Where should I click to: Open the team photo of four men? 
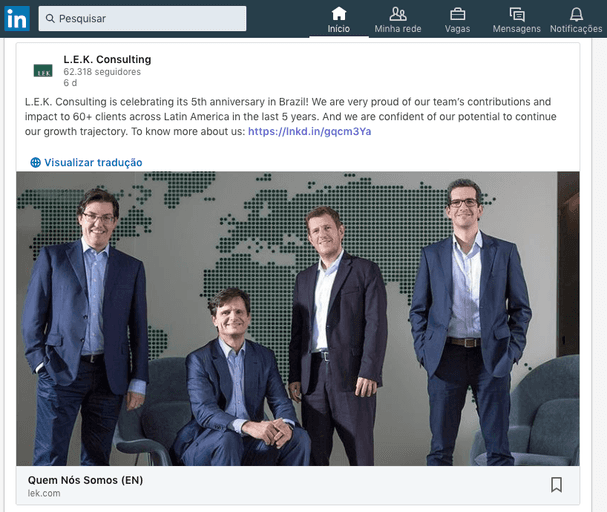298,319
